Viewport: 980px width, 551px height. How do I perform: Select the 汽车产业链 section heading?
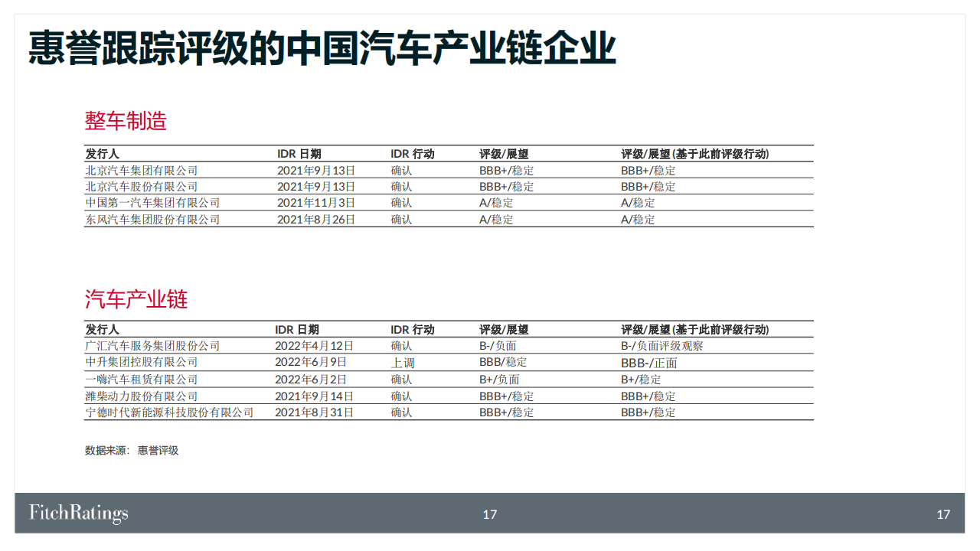coord(136,299)
